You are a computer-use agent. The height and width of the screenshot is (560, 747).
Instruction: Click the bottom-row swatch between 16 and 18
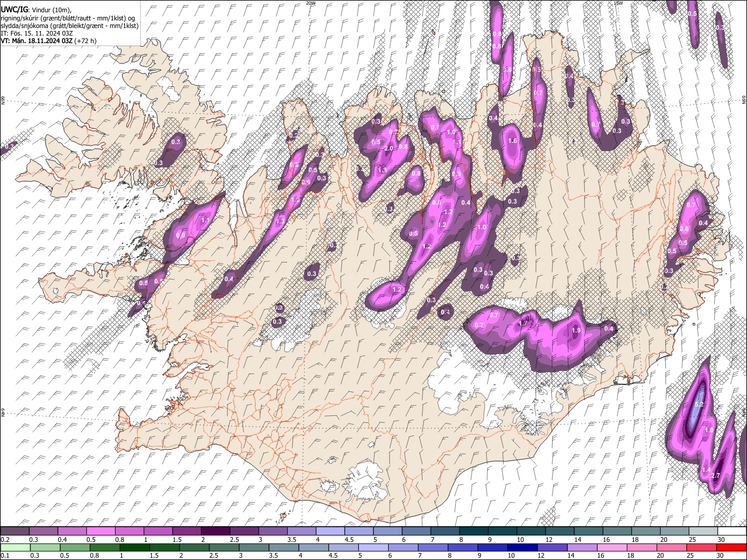tap(613, 547)
